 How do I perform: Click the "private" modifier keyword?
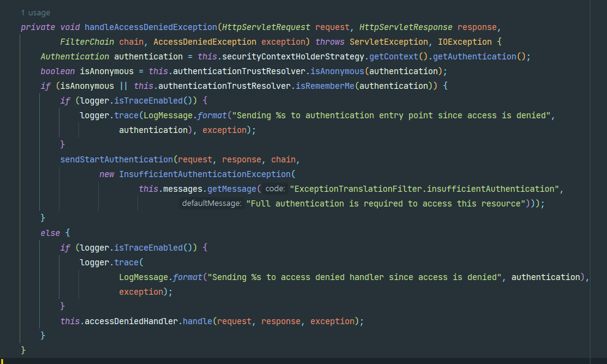38,28
